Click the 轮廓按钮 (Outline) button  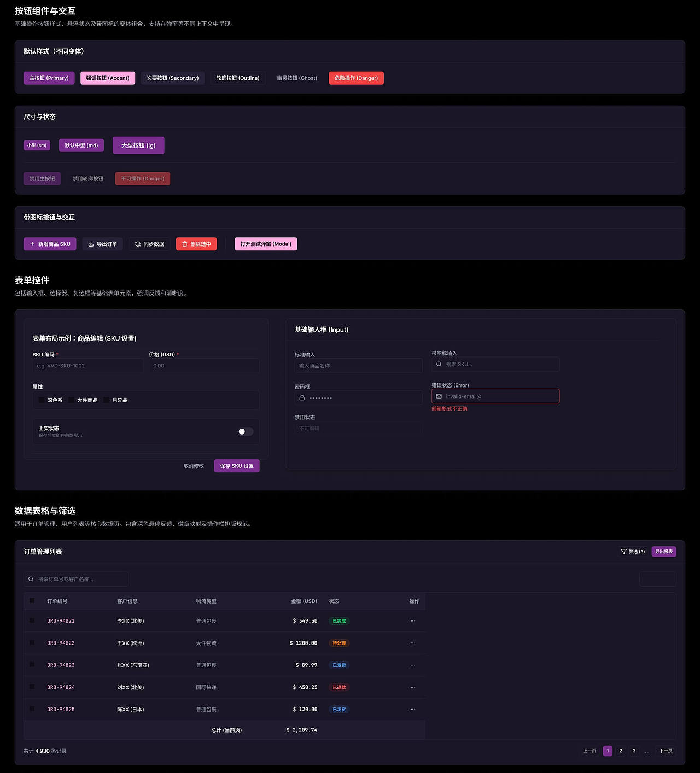click(238, 78)
